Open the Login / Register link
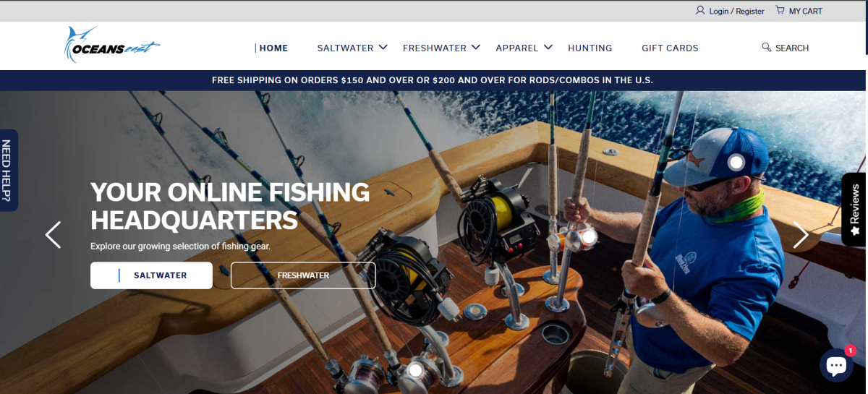 click(x=736, y=11)
